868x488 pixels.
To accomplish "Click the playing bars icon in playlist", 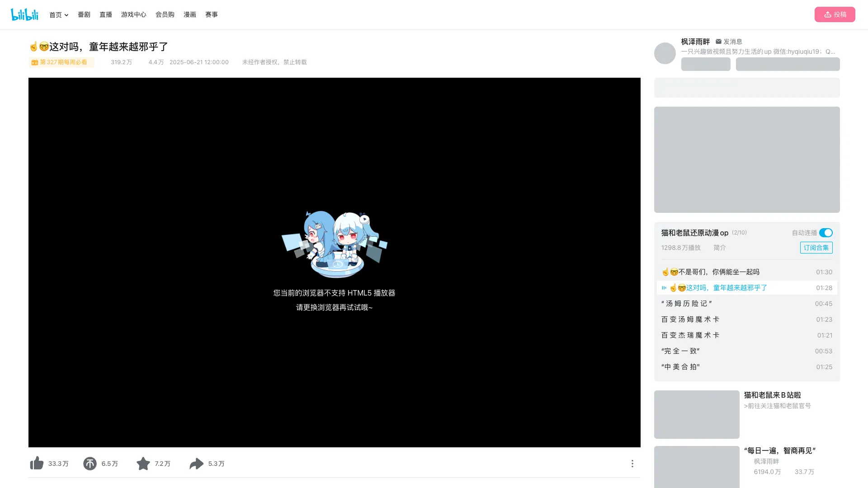I will coord(664,288).
